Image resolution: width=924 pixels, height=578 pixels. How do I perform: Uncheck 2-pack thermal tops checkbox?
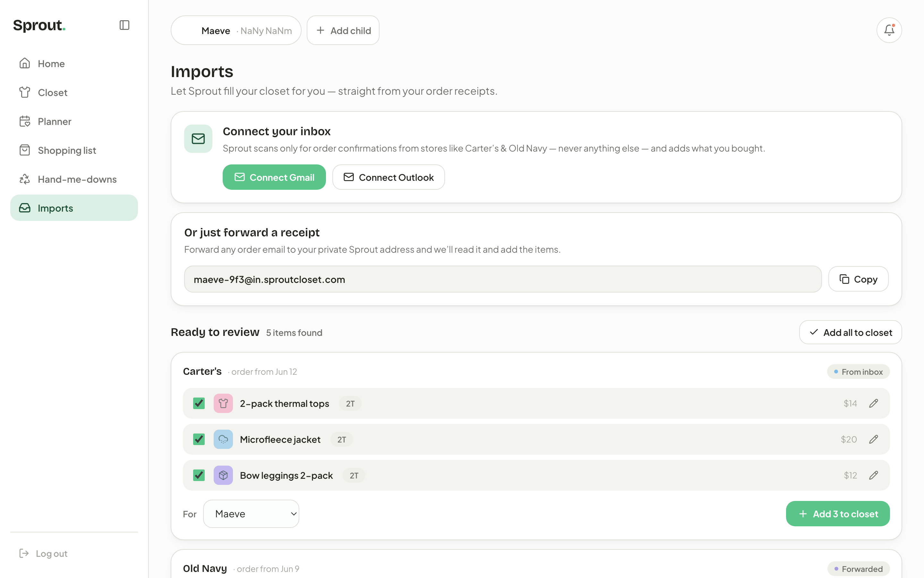(x=199, y=403)
